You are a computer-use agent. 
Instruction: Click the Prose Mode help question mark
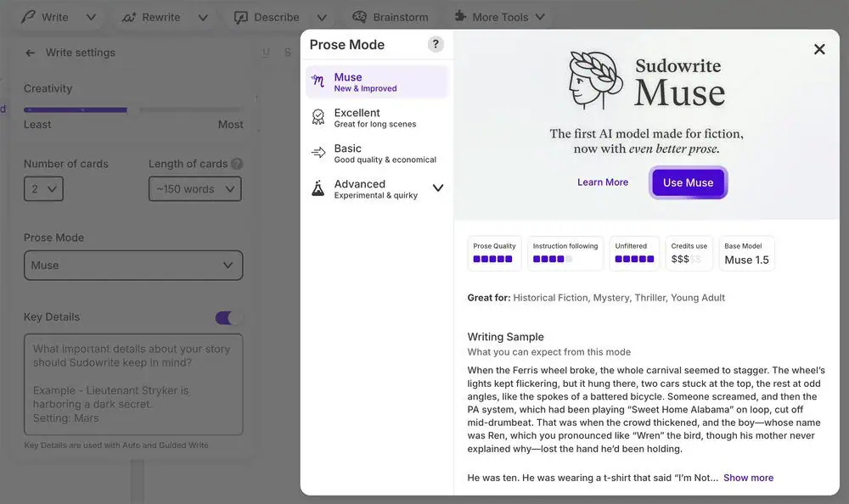(436, 44)
